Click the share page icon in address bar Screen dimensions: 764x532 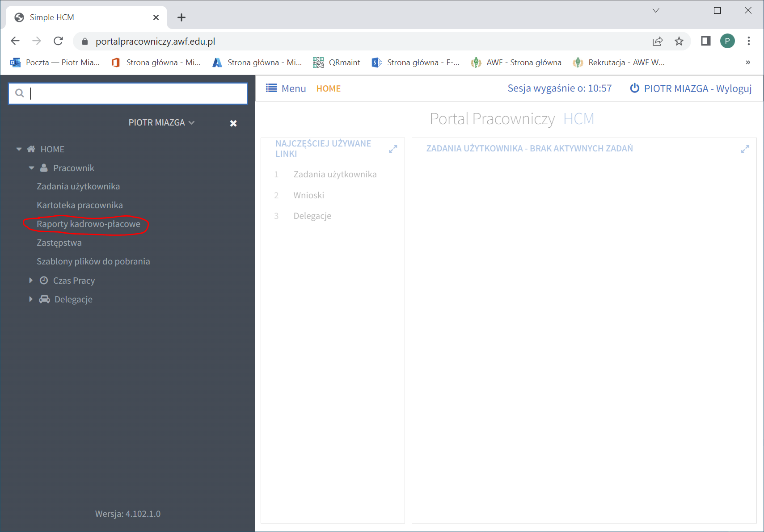tap(658, 42)
